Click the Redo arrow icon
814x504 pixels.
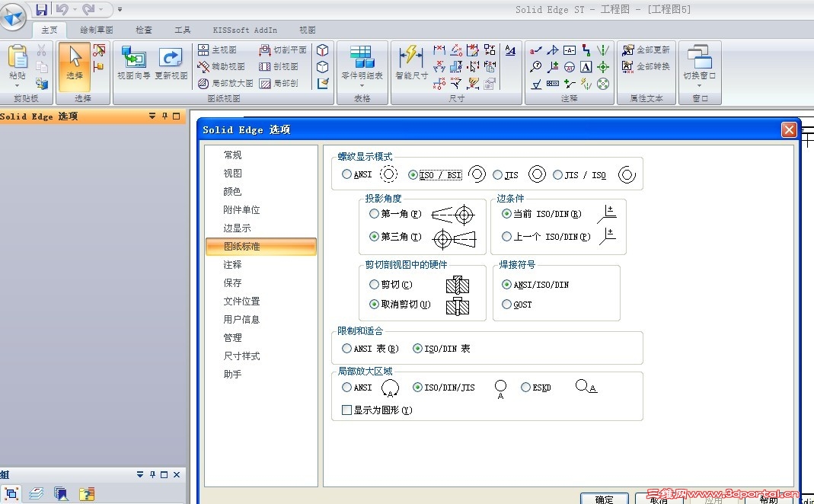click(88, 9)
